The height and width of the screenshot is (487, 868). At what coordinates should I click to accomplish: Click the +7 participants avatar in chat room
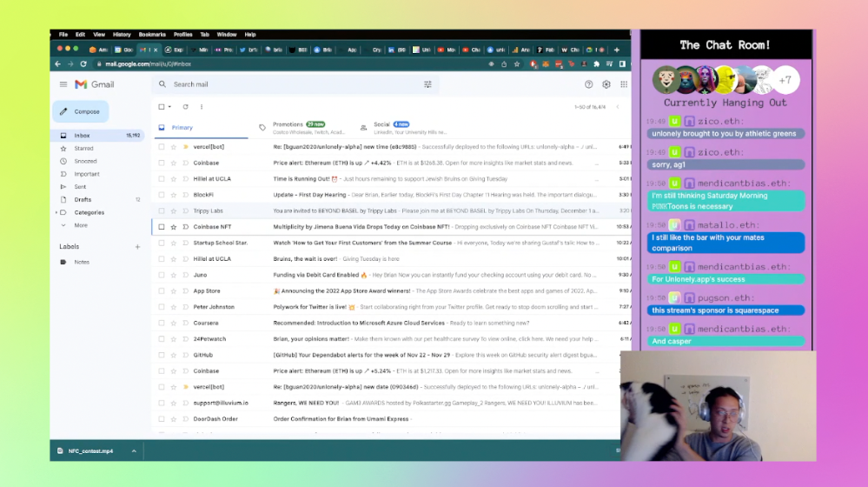pyautogui.click(x=785, y=80)
